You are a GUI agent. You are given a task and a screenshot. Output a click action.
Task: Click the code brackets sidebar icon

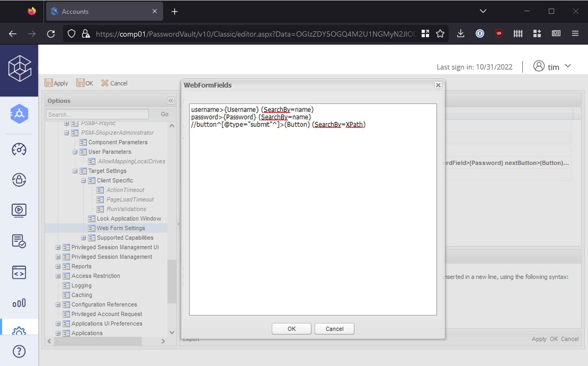click(x=19, y=272)
